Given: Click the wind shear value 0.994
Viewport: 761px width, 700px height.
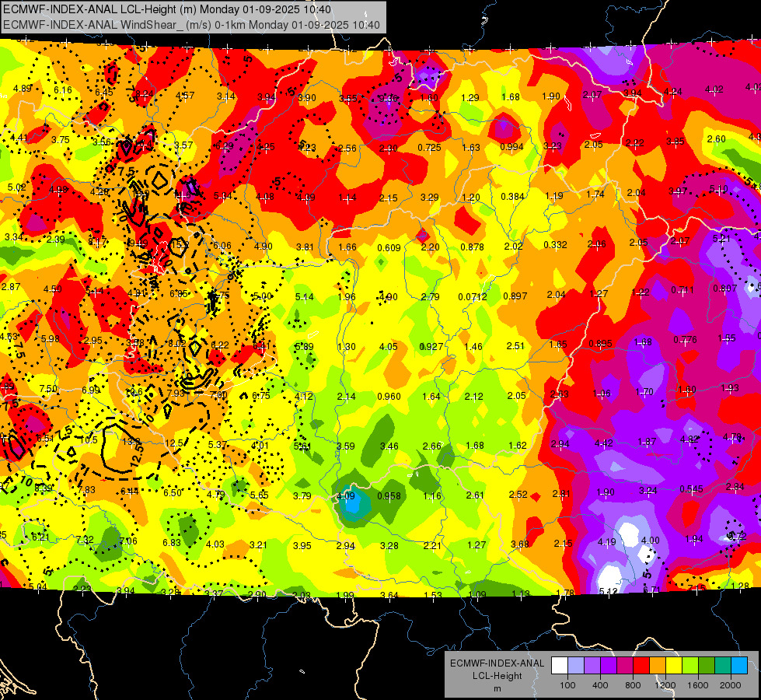Looking at the screenshot, I should pos(512,147).
